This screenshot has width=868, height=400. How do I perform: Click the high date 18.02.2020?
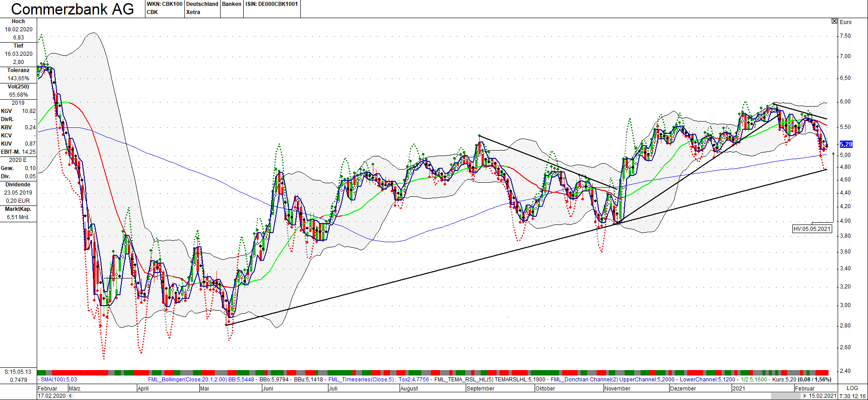(x=19, y=29)
